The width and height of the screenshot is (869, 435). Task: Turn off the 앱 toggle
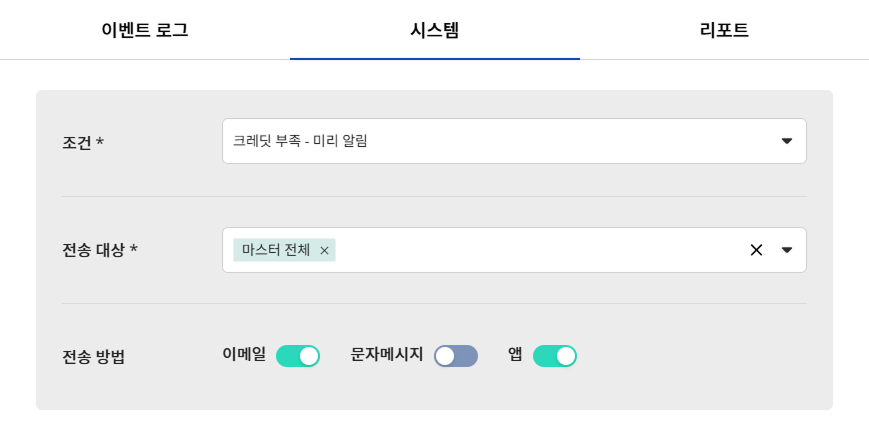(x=555, y=356)
